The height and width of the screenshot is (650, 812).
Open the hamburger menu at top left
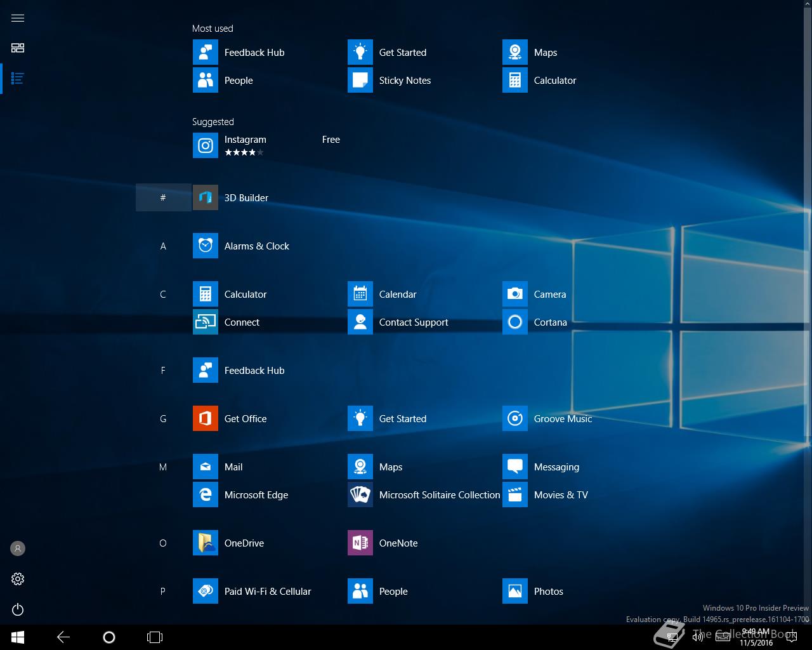click(18, 18)
